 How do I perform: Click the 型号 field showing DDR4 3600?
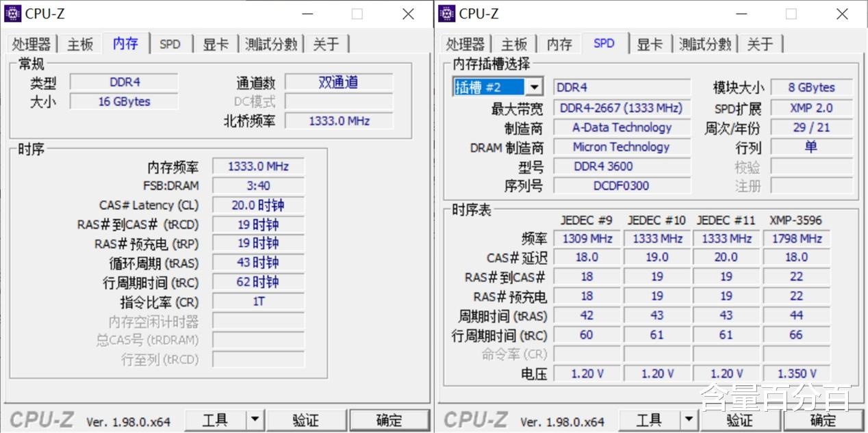coord(621,166)
